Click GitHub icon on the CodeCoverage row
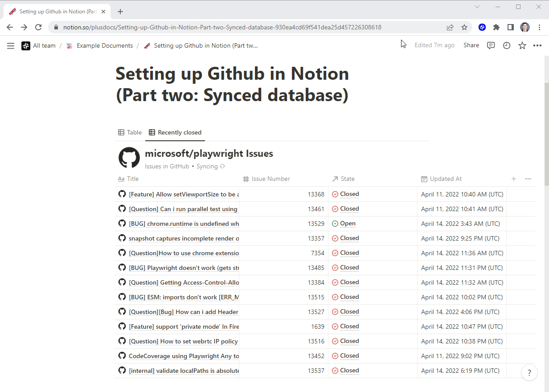 [x=122, y=355]
